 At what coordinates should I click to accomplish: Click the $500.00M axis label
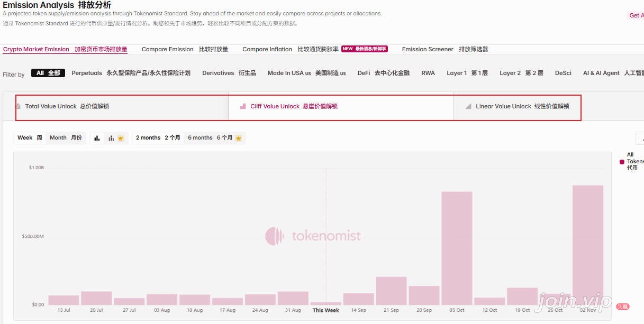(33, 236)
